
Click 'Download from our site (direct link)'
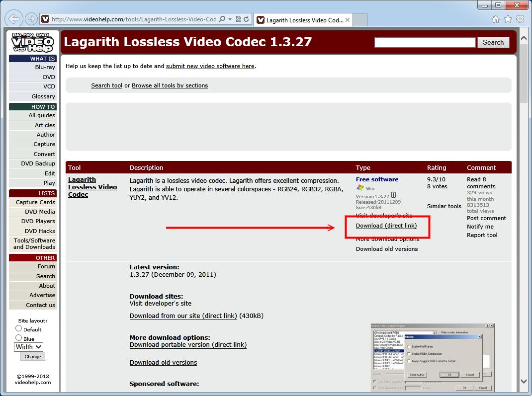[x=183, y=316]
